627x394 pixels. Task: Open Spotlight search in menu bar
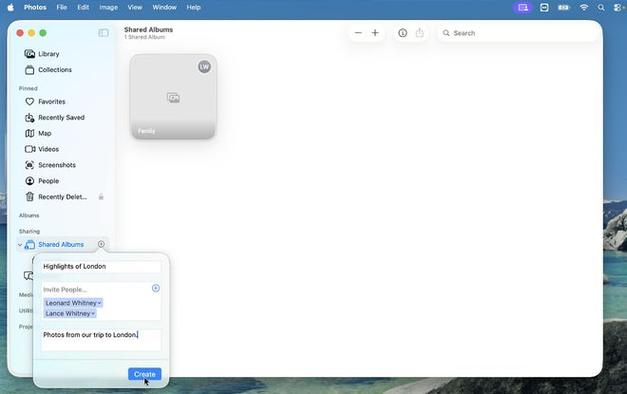coord(601,8)
